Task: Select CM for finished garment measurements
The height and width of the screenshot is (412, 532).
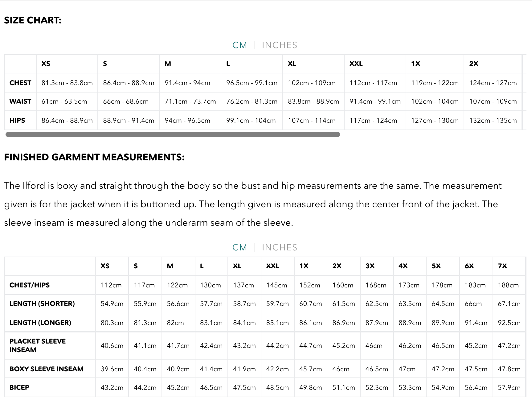Action: pos(239,248)
